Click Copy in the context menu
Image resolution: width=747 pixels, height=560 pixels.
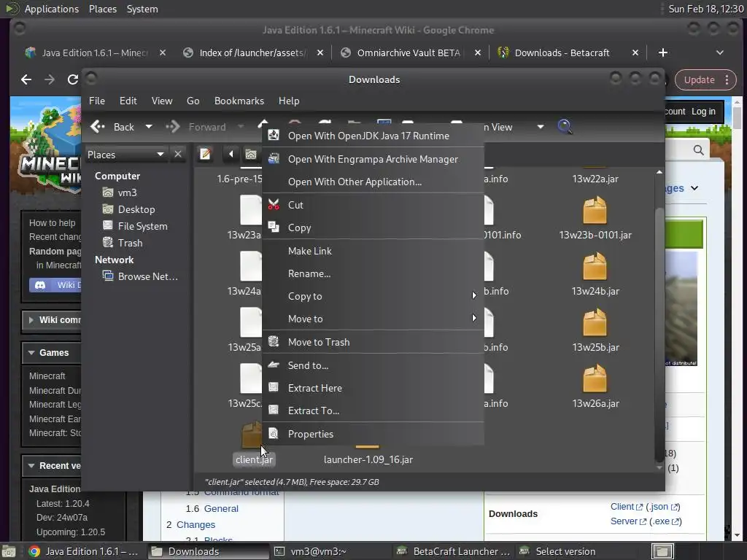(x=373, y=227)
